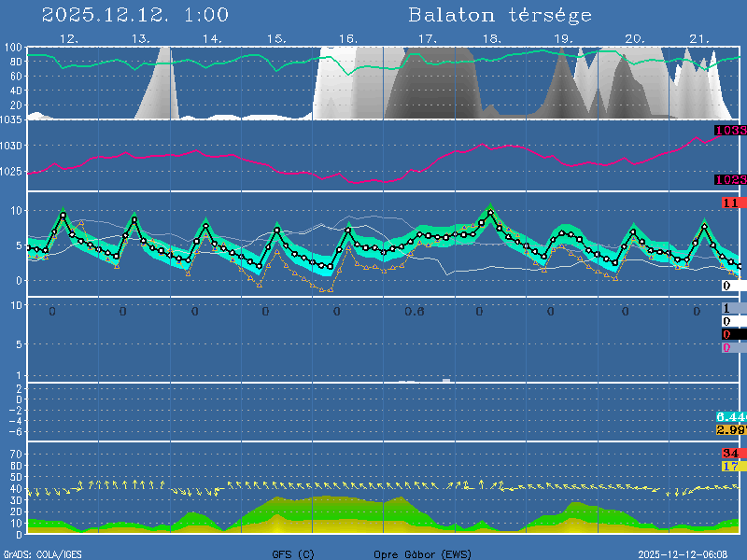
Task: Click the Balaton térsége title
Action: pyautogui.click(x=500, y=15)
